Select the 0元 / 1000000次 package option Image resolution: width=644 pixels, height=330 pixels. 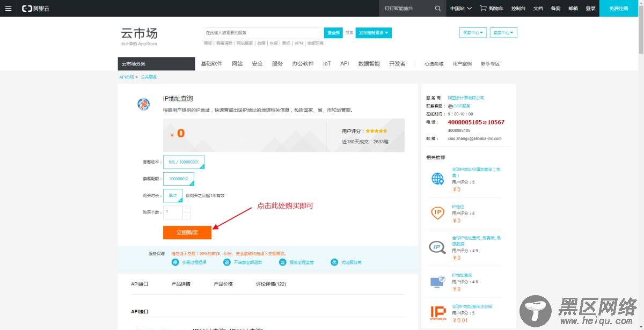pos(184,162)
